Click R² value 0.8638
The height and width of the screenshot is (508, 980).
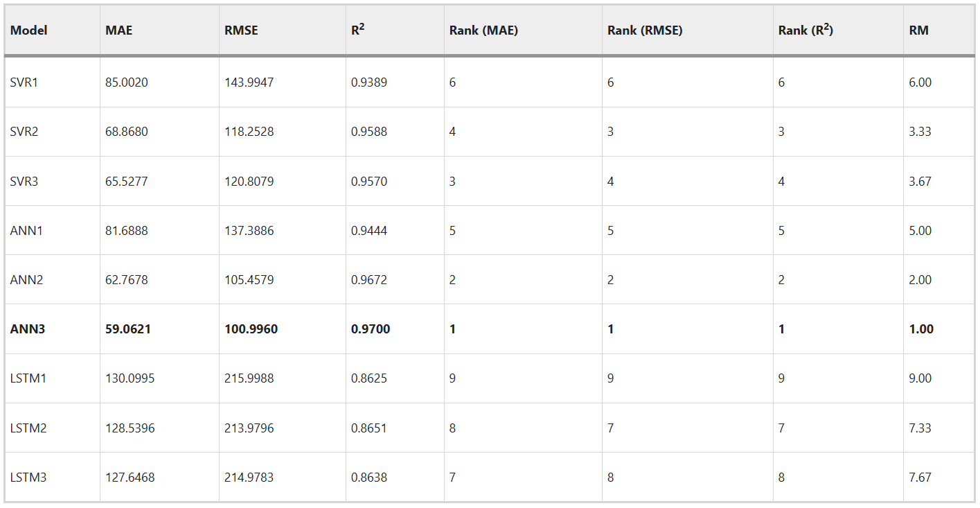[x=369, y=478]
